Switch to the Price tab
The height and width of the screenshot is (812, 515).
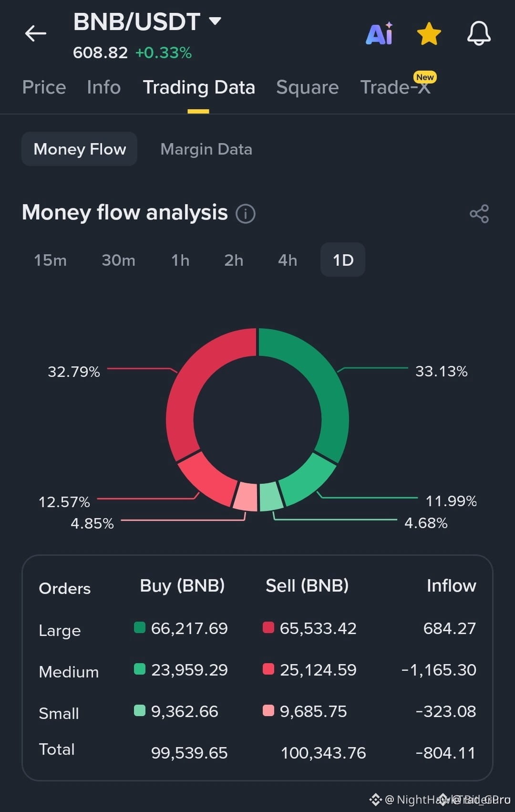[x=44, y=87]
